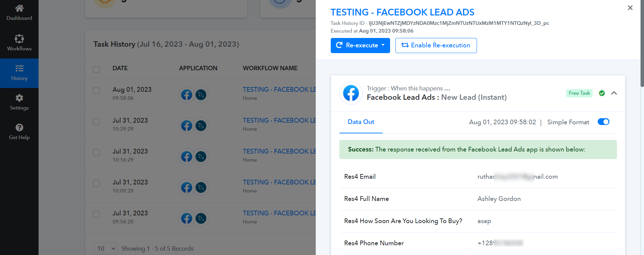Check the Jul 31, 2023 10:29:29 row
644x255 pixels.
pos(96,122)
